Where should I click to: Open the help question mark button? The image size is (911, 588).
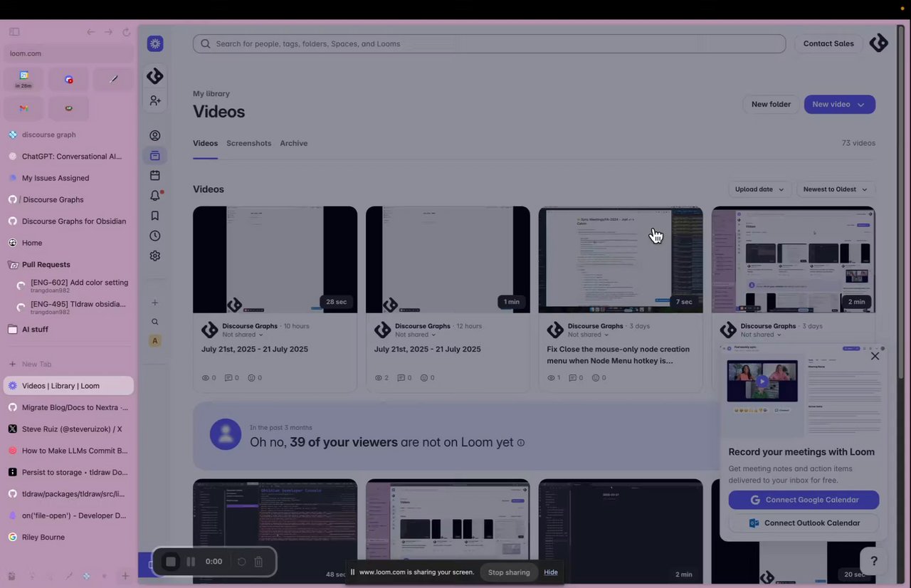point(874,561)
